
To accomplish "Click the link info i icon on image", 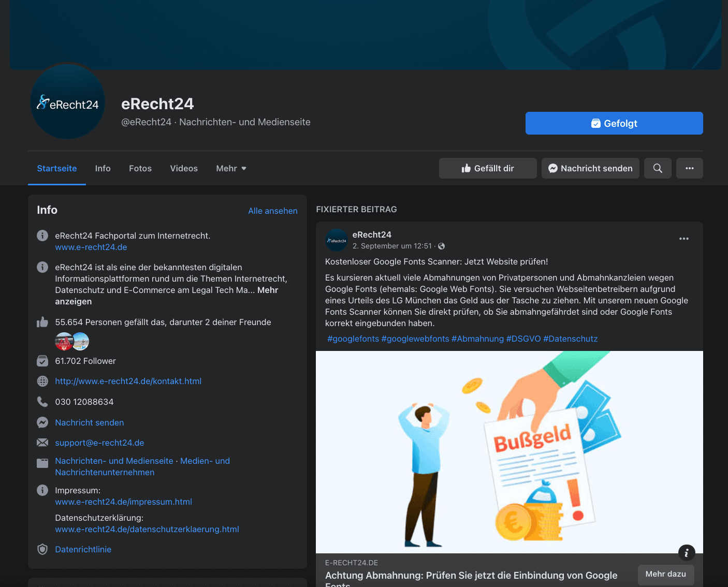I will coord(687,553).
